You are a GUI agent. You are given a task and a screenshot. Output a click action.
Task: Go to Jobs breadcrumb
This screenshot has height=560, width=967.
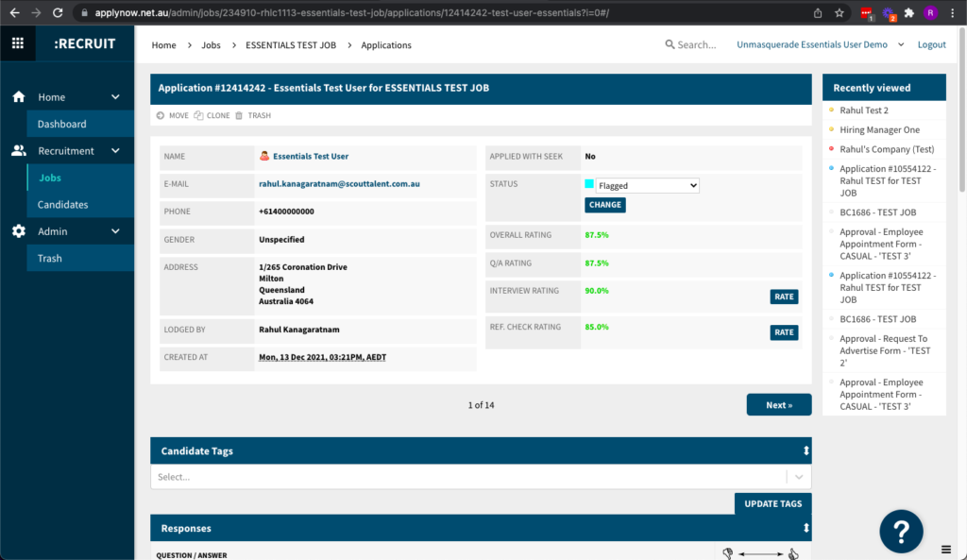click(211, 45)
